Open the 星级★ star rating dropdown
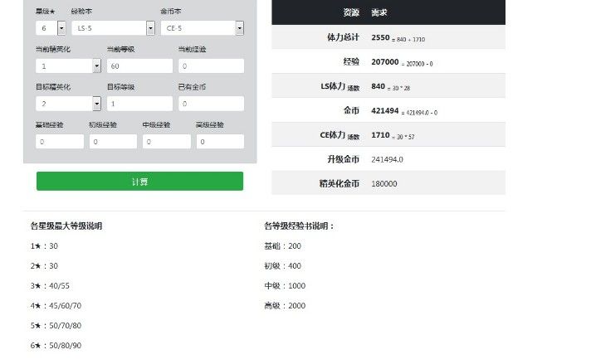The image size is (591, 364). pos(51,28)
